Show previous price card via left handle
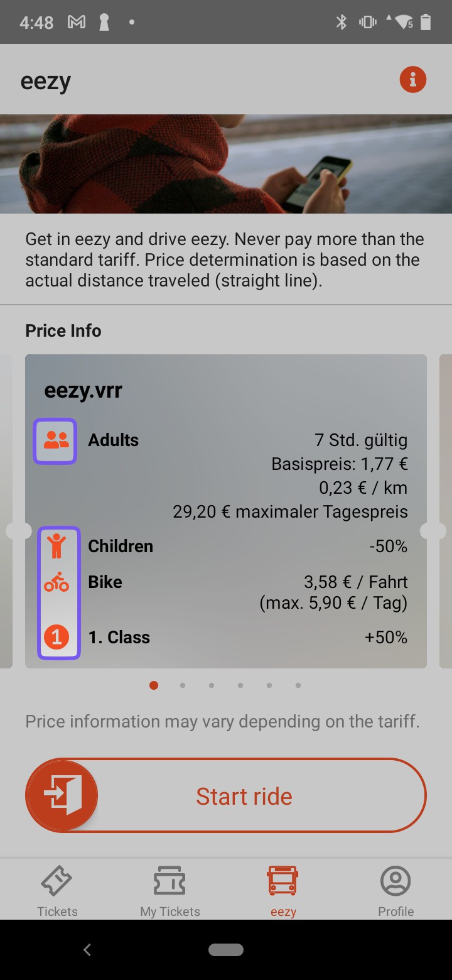The image size is (452, 980). [x=18, y=531]
